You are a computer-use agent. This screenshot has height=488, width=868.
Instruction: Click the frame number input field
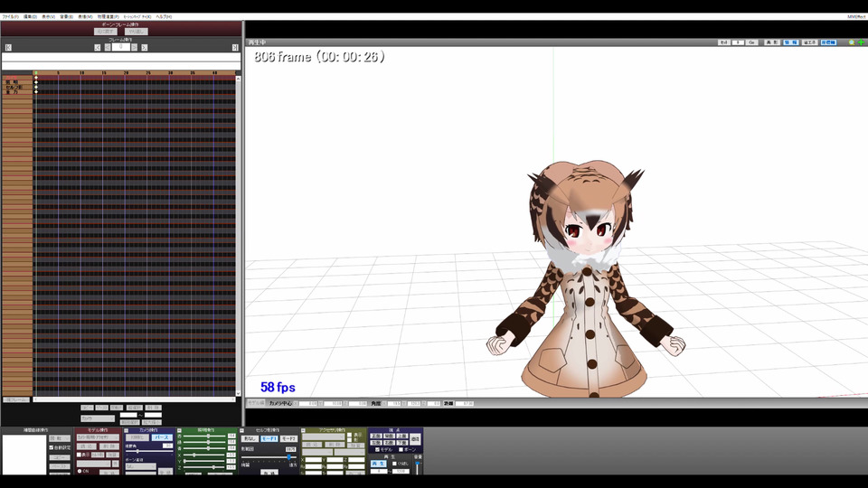coord(120,47)
